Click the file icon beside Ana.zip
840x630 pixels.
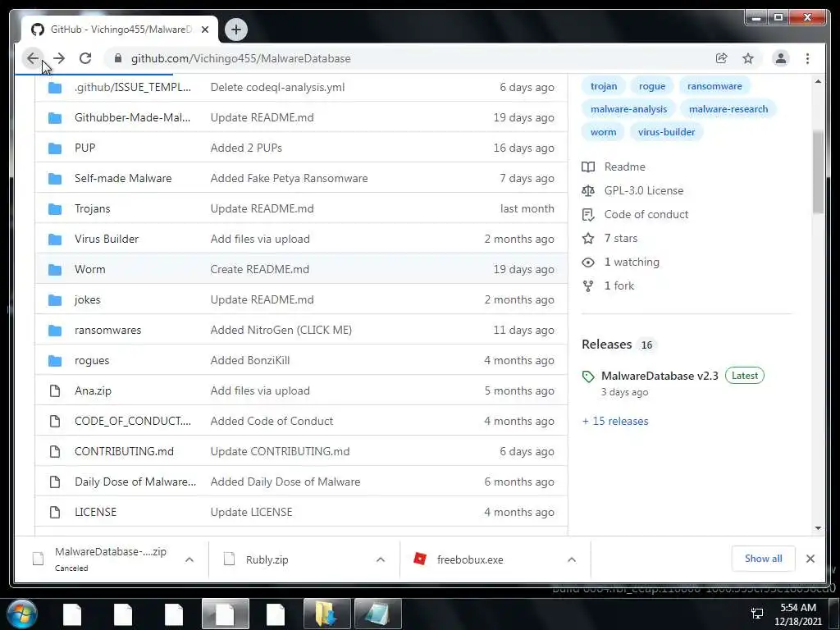(55, 390)
